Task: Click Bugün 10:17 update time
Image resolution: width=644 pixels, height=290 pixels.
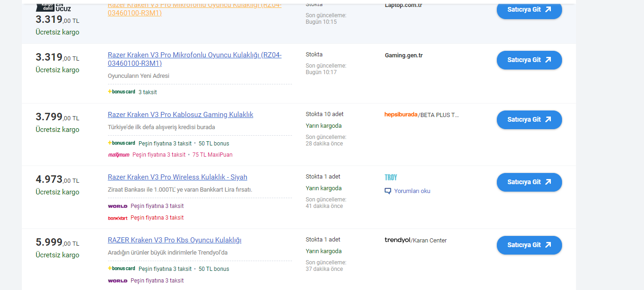Action: pyautogui.click(x=321, y=72)
